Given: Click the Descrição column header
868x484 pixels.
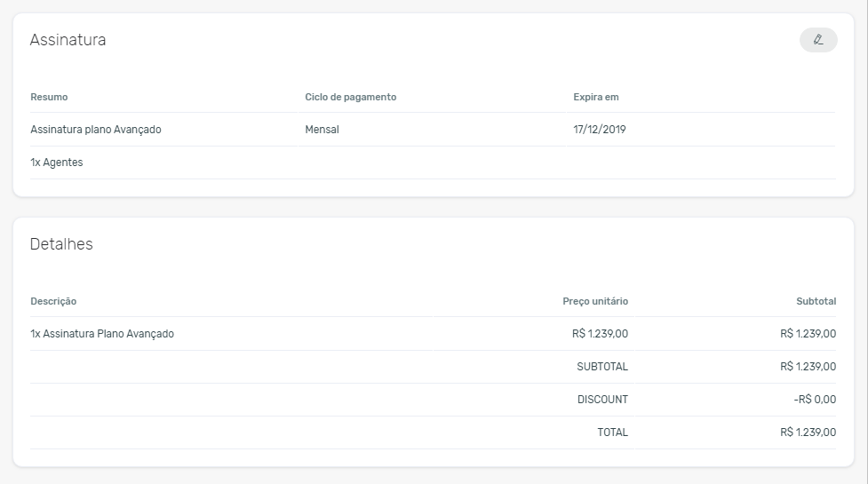Looking at the screenshot, I should [x=53, y=301].
